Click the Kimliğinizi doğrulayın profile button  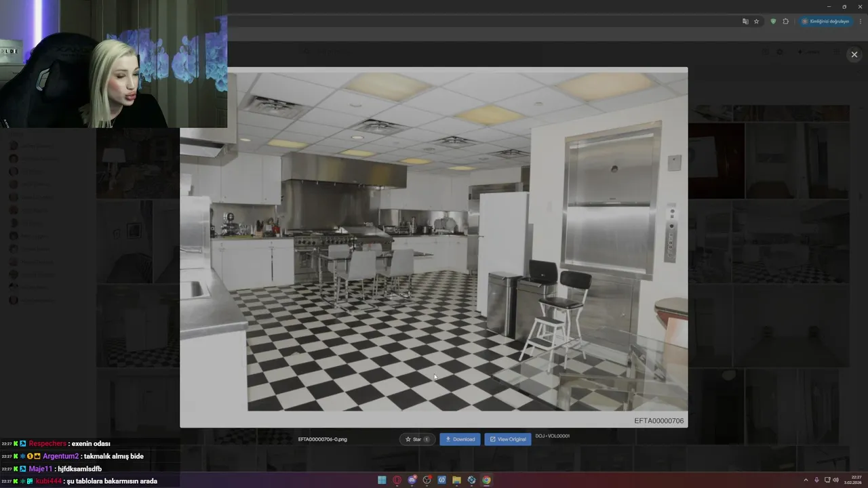point(825,21)
